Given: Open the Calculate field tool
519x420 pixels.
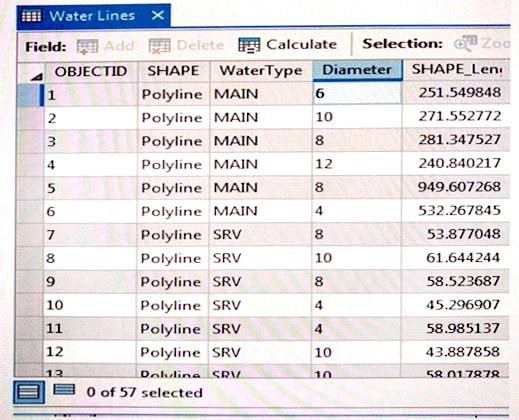Looking at the screenshot, I should 249,45.
